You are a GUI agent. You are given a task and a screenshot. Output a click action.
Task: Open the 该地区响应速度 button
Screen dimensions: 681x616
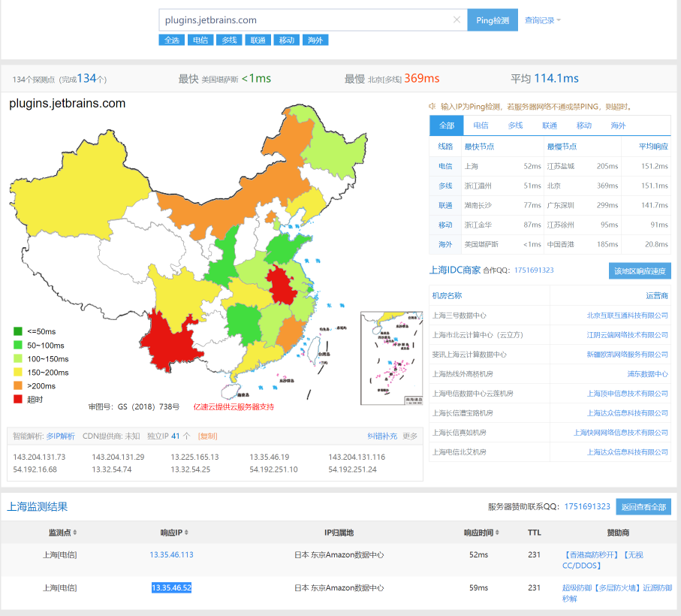point(640,271)
